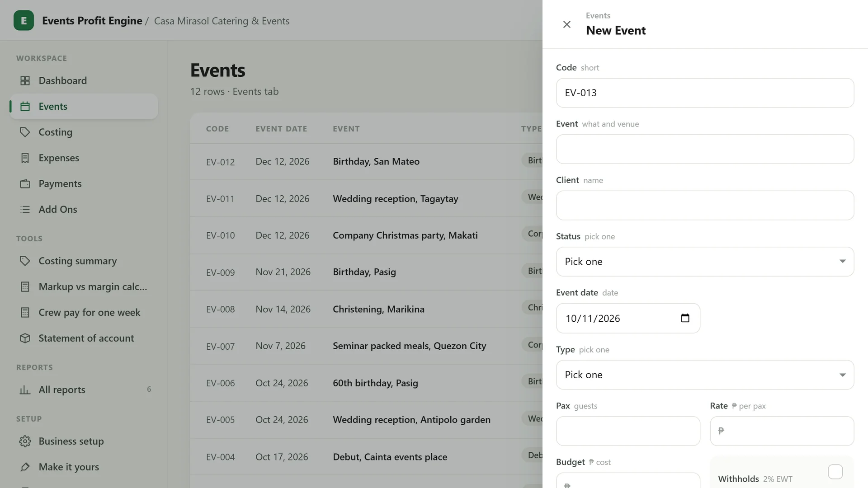Select the Events calendar icon in sidebar
This screenshot has height=488, width=868.
point(25,106)
